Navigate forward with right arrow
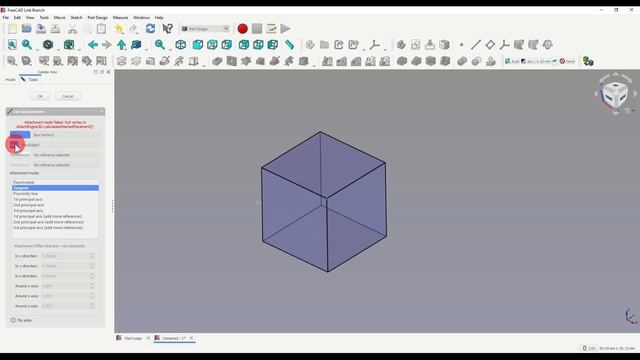Image resolution: width=640 pixels, height=360 pixels. click(107, 44)
